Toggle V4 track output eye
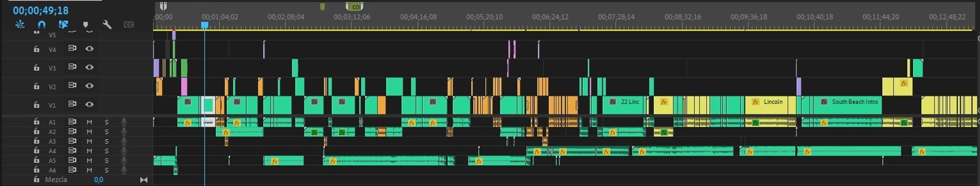 89,49
